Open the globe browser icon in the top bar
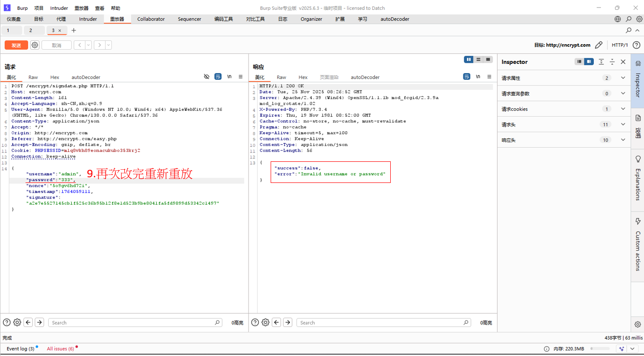644x356 pixels. [618, 19]
